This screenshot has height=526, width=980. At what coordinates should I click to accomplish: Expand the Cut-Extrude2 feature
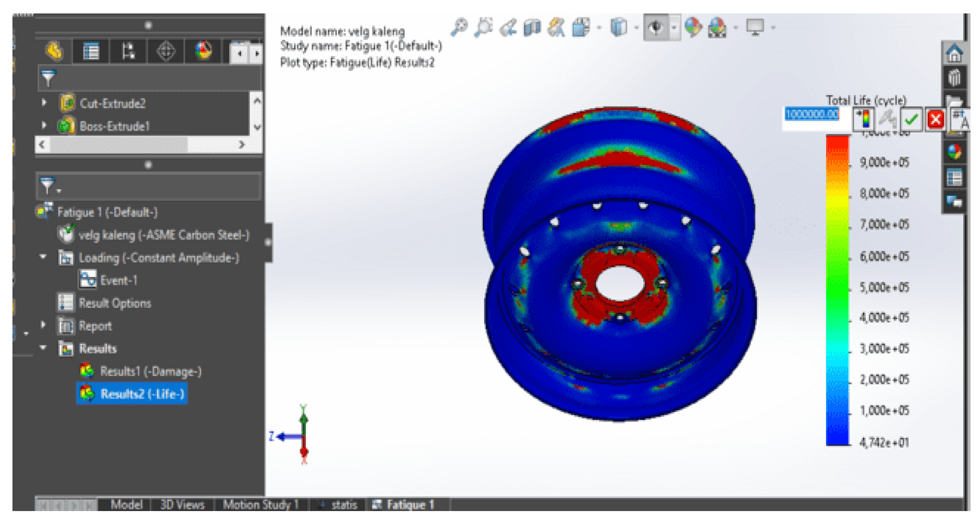point(44,103)
